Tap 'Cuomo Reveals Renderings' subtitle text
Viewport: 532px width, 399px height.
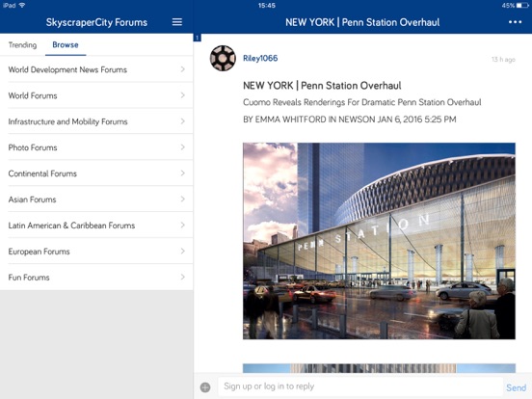362,102
